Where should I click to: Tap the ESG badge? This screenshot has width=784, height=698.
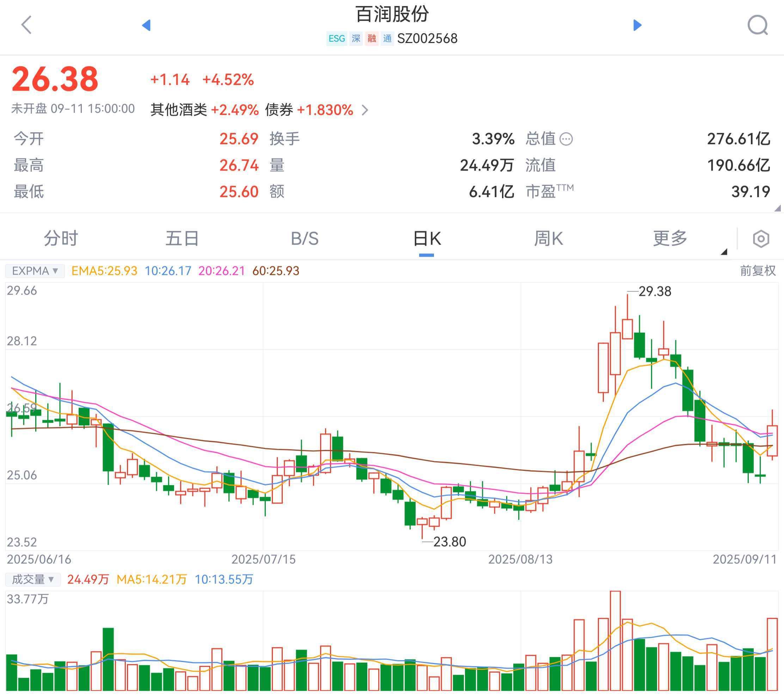(x=337, y=38)
